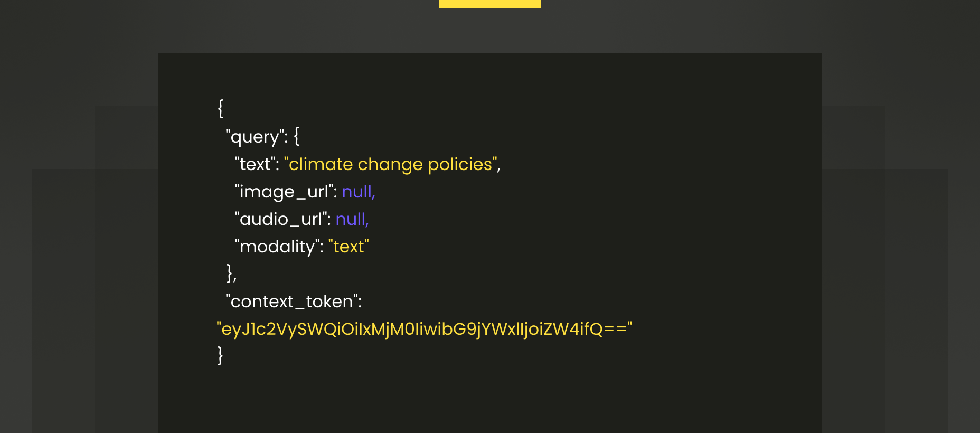Screen dimensions: 980x433
Task: Select the null value after audio_url
Action: tap(352, 219)
